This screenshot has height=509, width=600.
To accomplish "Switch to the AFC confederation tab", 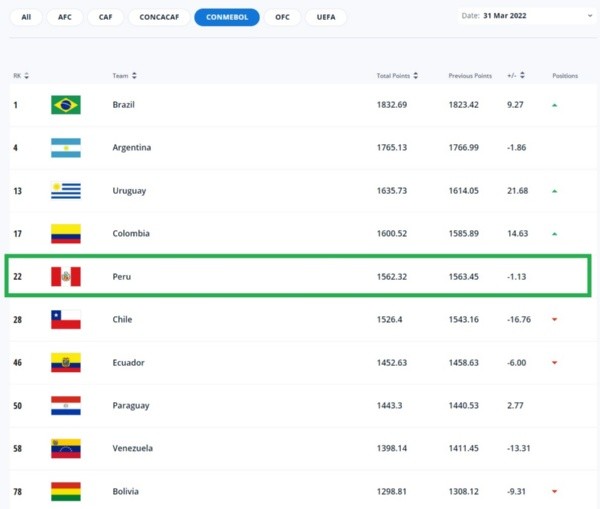I will tap(65, 17).
